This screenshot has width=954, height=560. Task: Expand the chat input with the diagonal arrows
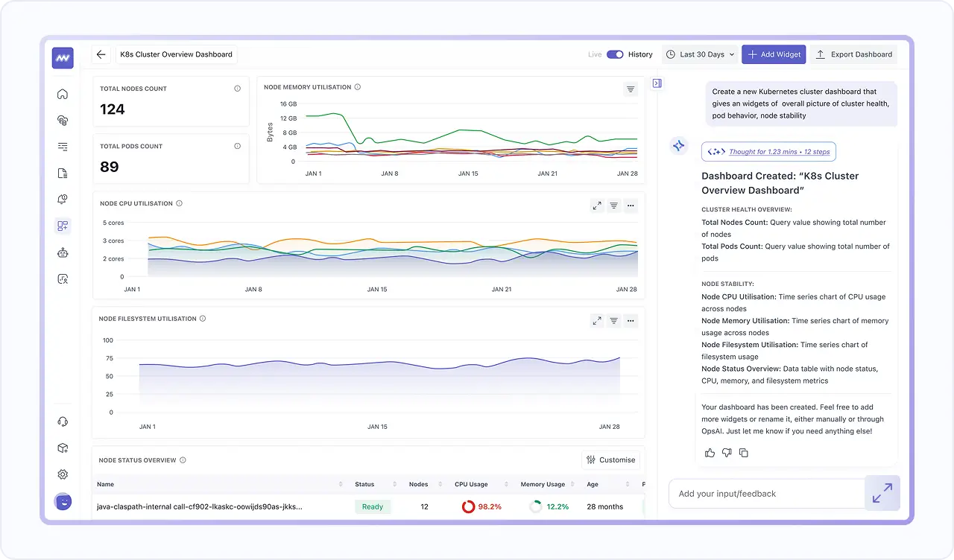pos(882,493)
